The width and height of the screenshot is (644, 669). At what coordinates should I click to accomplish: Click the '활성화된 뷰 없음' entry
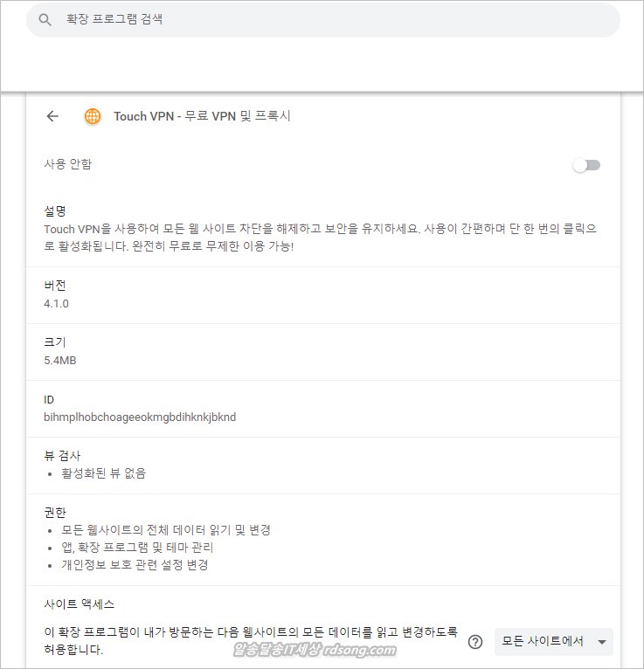click(x=103, y=473)
